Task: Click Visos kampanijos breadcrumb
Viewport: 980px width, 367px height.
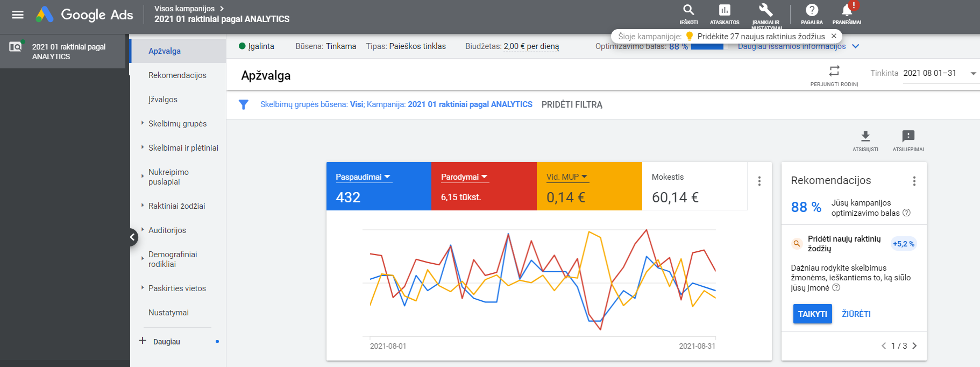Action: tap(184, 9)
